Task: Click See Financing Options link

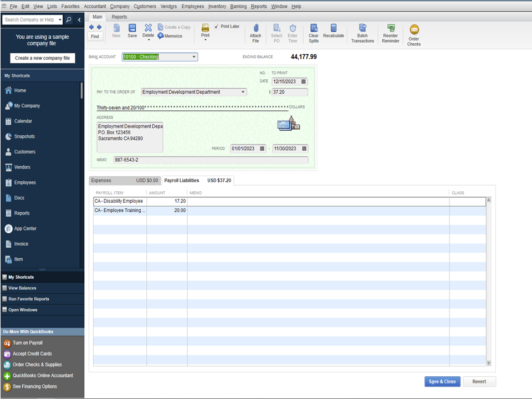Action: tap(34, 386)
